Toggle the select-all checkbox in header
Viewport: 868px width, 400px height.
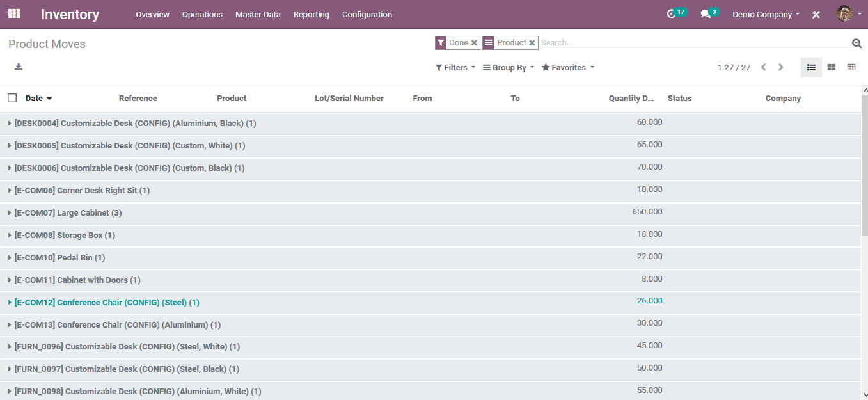pyautogui.click(x=12, y=98)
